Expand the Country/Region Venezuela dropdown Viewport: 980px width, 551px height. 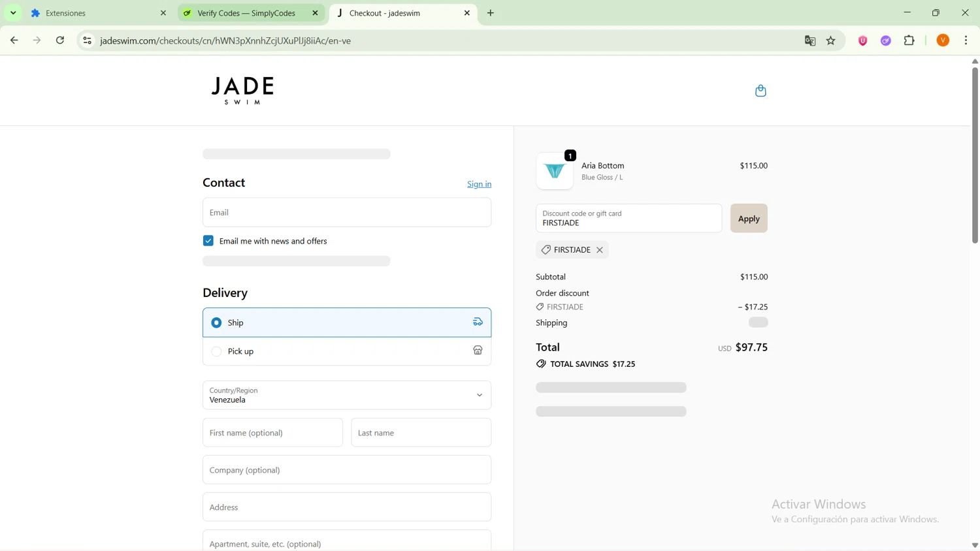(347, 395)
